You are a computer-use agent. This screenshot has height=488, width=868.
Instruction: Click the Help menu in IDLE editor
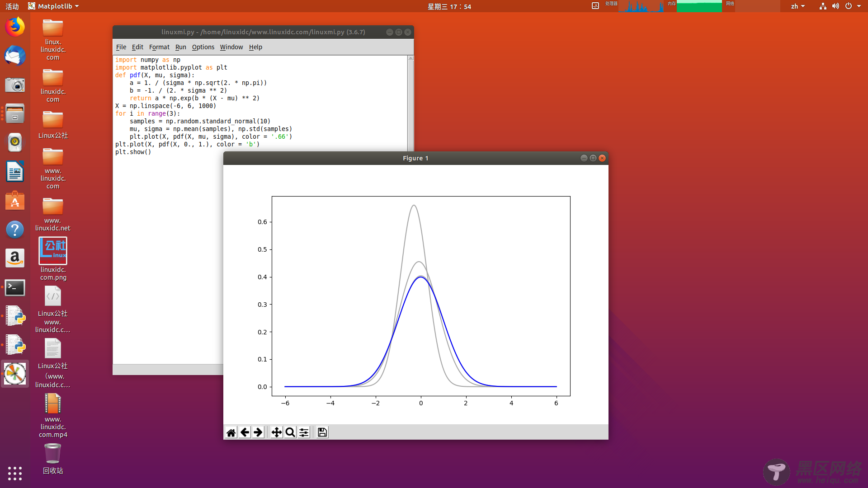click(x=255, y=47)
